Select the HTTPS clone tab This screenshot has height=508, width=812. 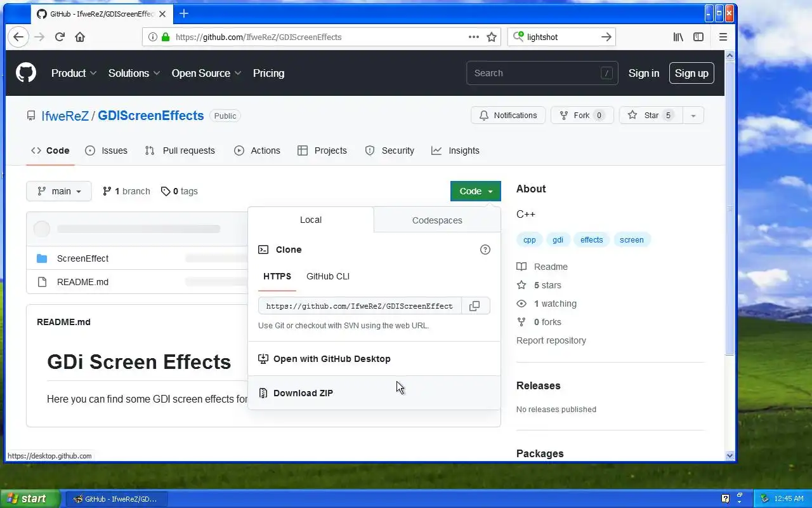tap(277, 276)
